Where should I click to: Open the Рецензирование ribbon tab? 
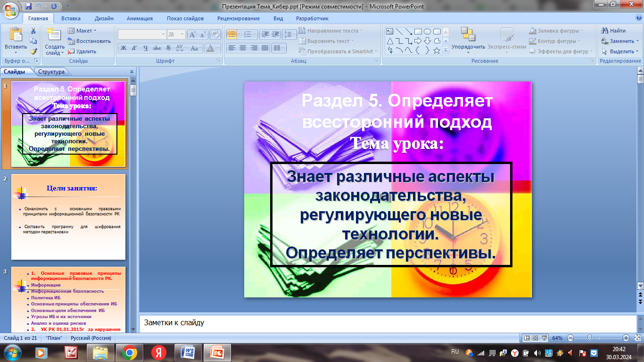click(239, 18)
